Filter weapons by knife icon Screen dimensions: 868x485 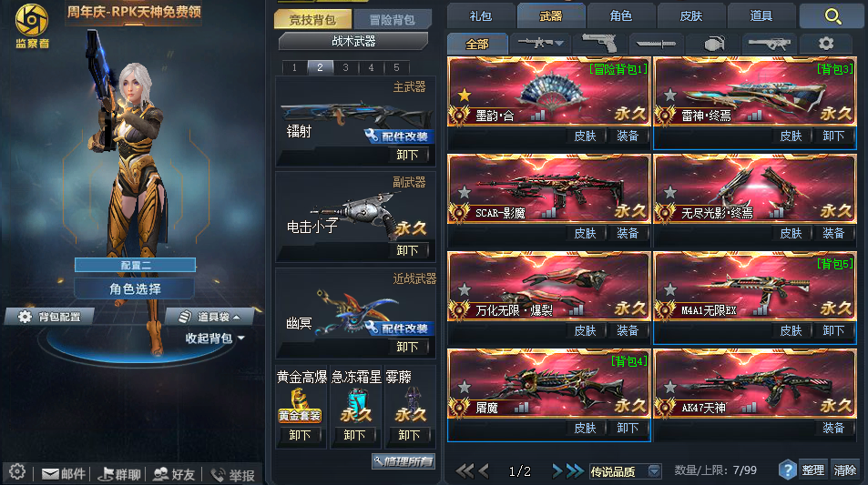(656, 43)
